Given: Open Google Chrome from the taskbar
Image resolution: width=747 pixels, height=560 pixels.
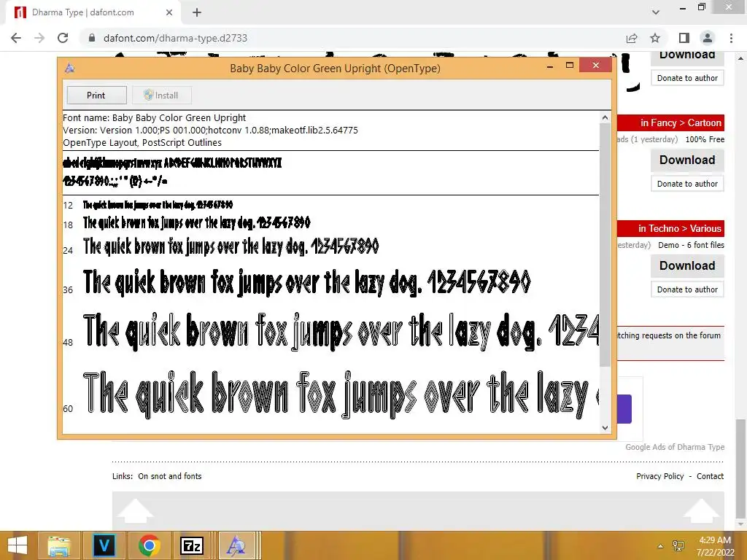Looking at the screenshot, I should (149, 545).
